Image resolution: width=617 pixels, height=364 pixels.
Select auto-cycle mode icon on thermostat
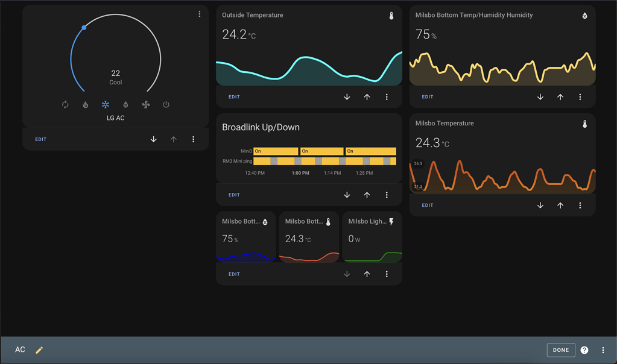65,104
